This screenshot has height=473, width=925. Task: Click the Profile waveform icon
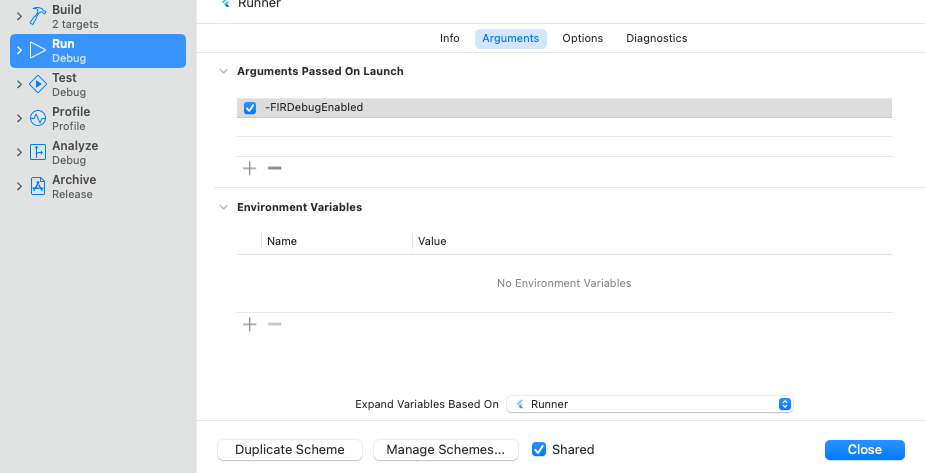click(x=38, y=118)
